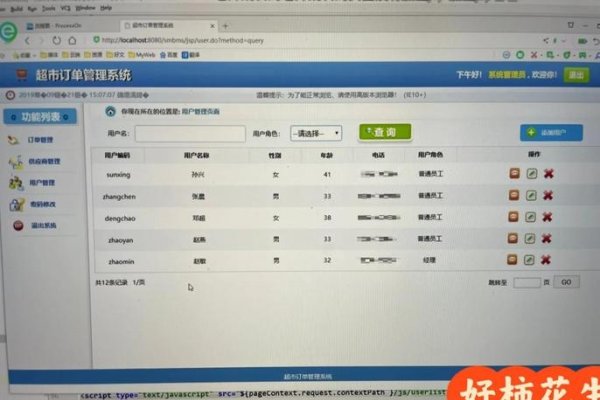
Task: Delete user sunxing with red X
Action: (549, 173)
